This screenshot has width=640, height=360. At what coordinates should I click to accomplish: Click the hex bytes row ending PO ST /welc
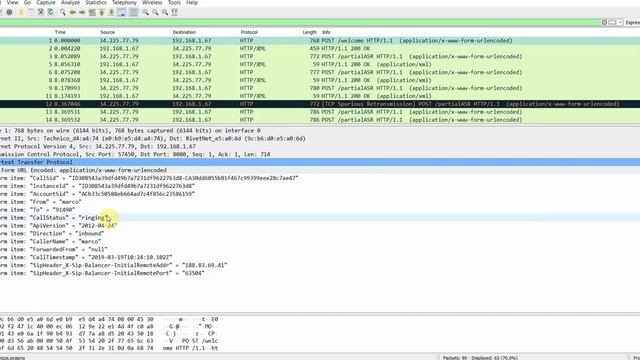point(109,341)
